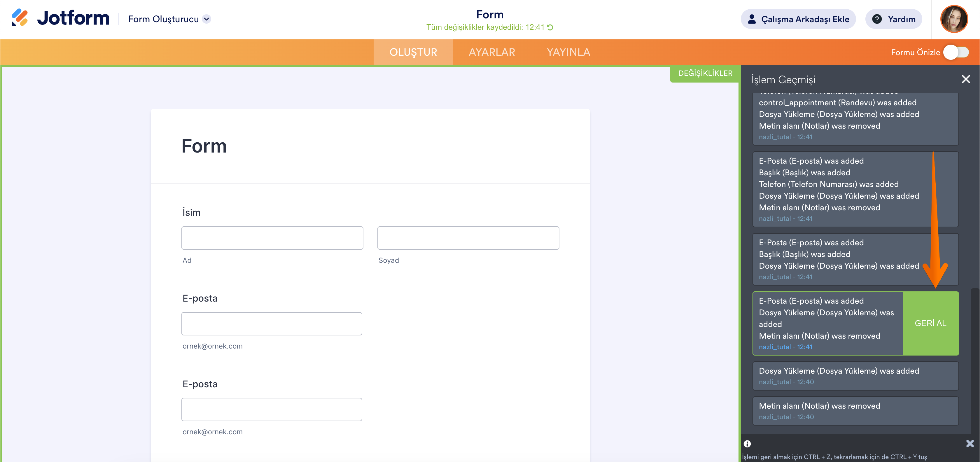Select the 'Metin alanı (Notlar) was removed' 12:40 entry
The image size is (980, 462).
pos(855,411)
